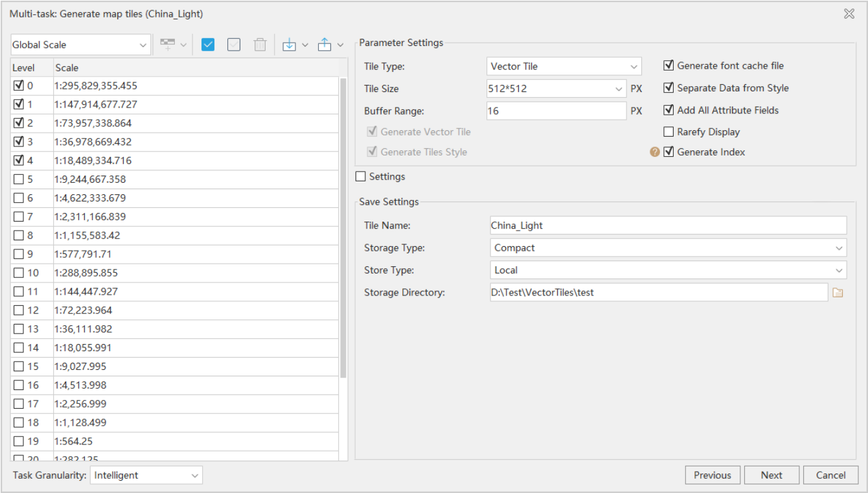Click the Next button
This screenshot has height=493, width=868.
[x=771, y=475]
